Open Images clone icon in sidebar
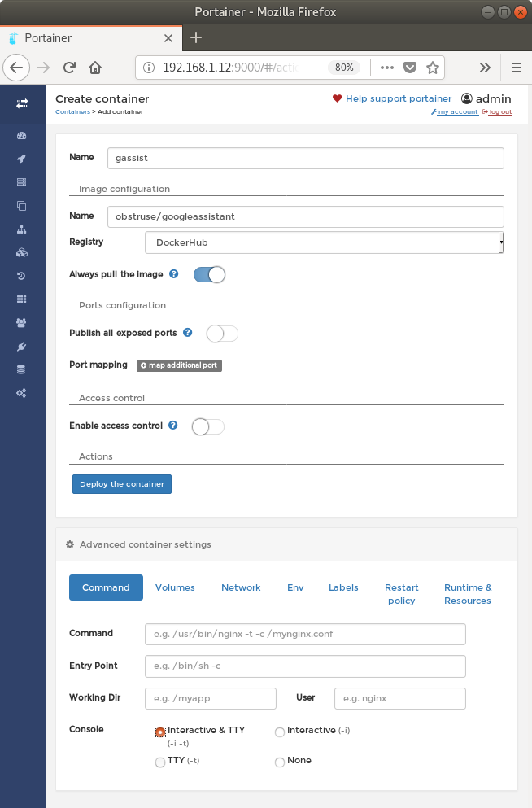Screen dimensions: 532x808 22,206
